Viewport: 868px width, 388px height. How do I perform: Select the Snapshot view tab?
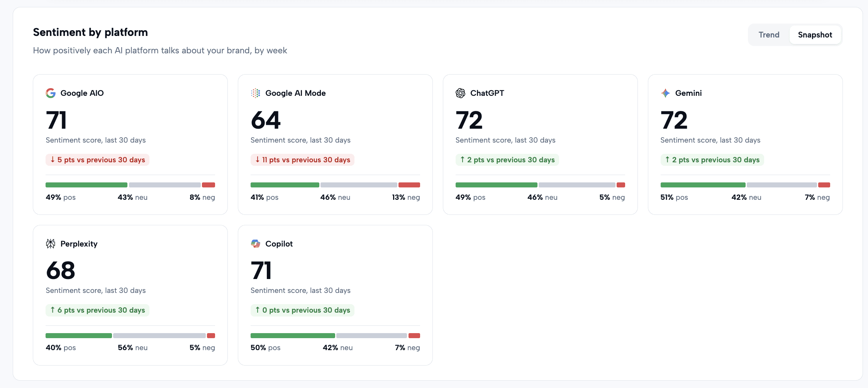pyautogui.click(x=815, y=35)
